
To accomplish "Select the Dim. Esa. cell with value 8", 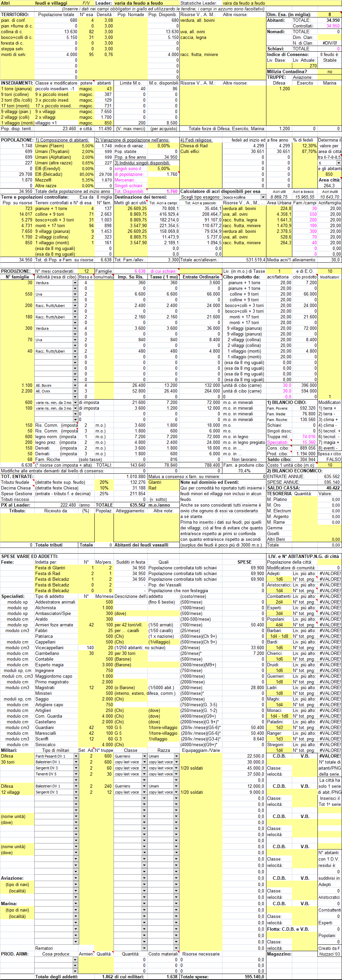I will coord(330,14).
